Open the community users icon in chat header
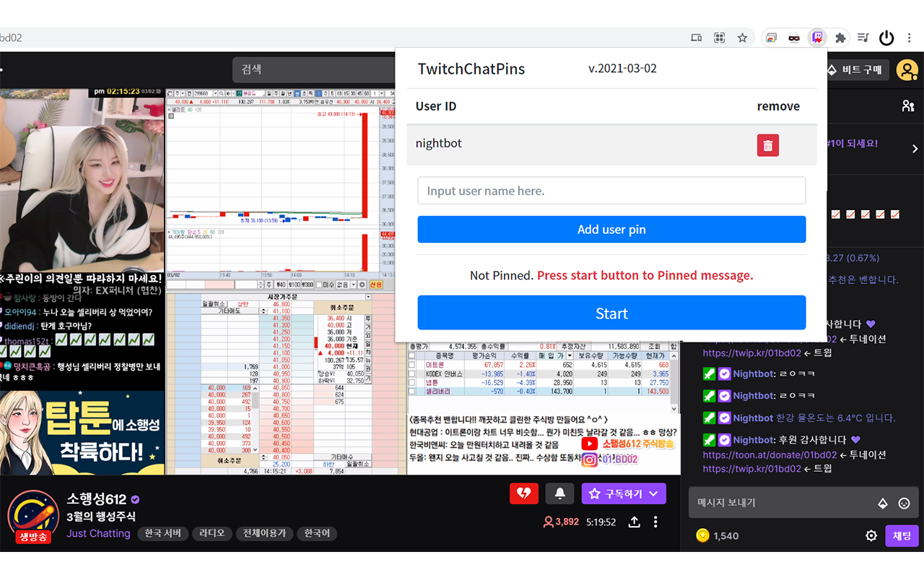Image resolution: width=924 pixels, height=578 pixels. (907, 106)
